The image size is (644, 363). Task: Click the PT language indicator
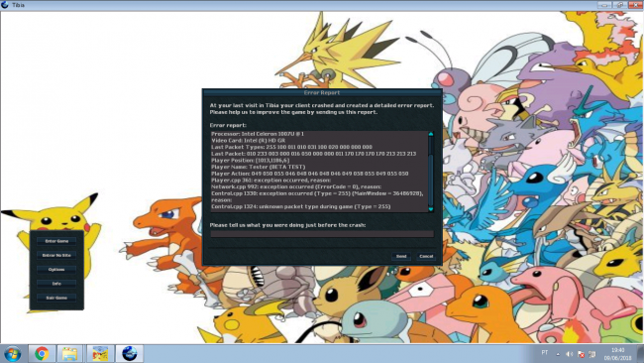click(x=545, y=353)
